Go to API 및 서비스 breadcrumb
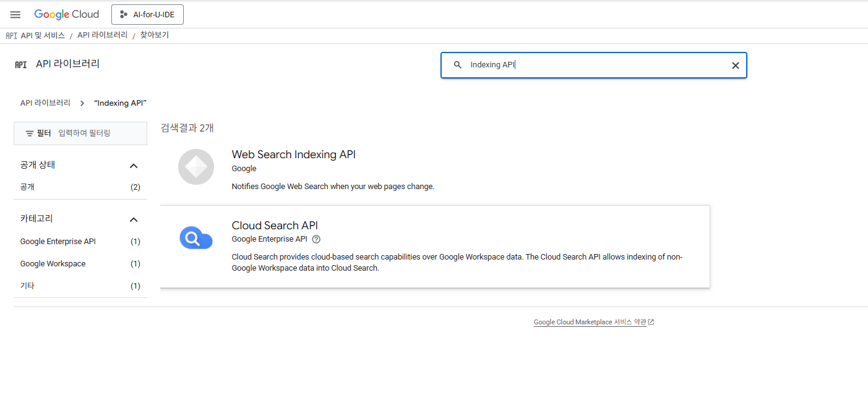Screen dimensions: 868x406 pyautogui.click(x=42, y=36)
